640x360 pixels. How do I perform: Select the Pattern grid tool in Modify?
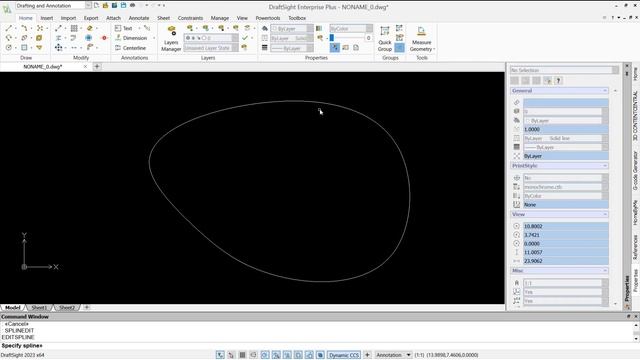pos(74,28)
